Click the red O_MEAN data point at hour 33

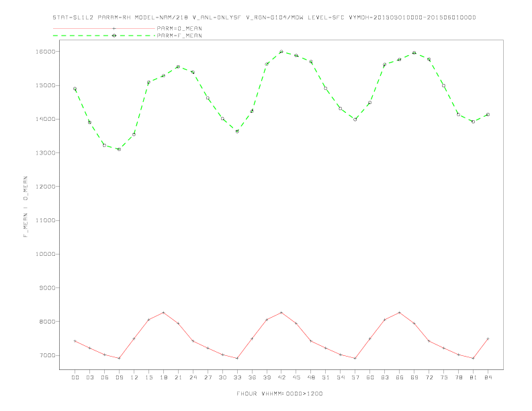click(x=237, y=359)
